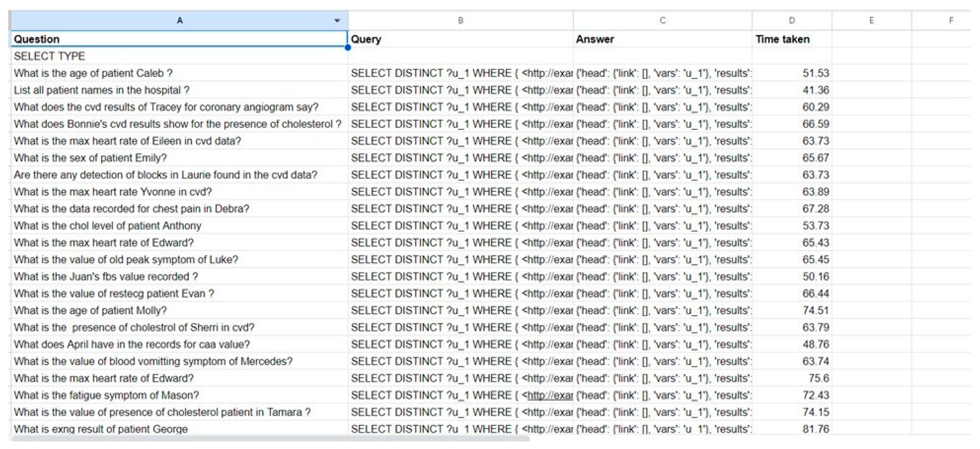The image size is (980, 449).
Task: Select column E header
Action: click(871, 21)
